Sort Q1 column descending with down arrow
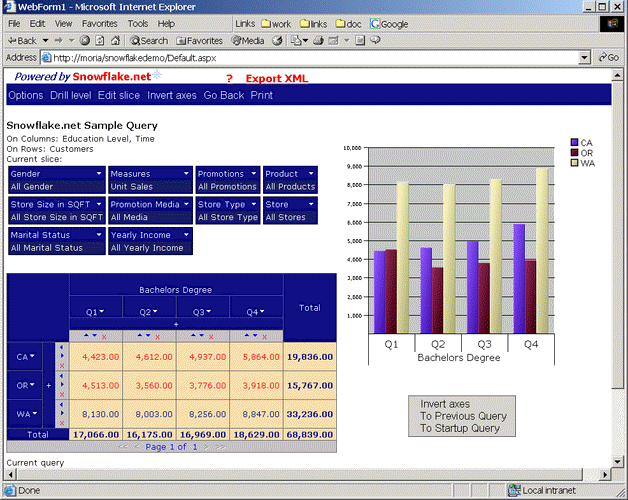This screenshot has height=500, width=628. point(95,336)
